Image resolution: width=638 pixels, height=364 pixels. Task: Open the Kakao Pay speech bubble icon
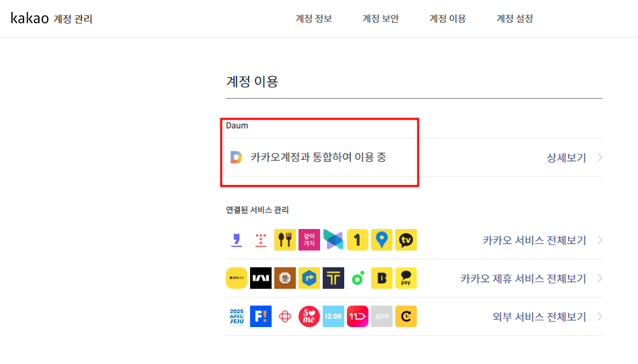406,278
